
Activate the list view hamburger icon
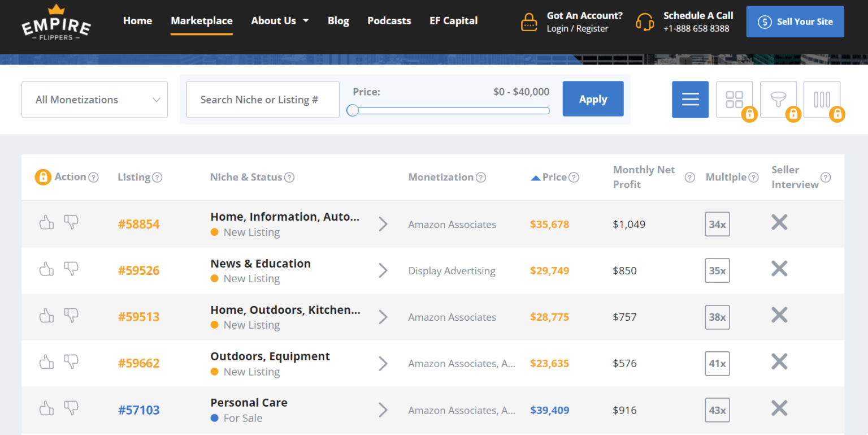[x=690, y=99]
